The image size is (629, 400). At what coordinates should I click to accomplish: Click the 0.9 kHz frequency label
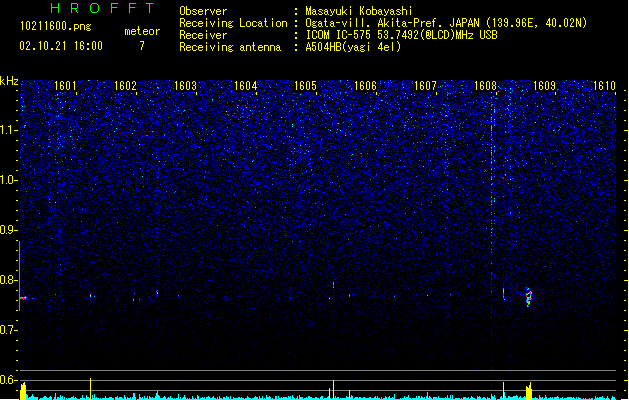click(8, 229)
